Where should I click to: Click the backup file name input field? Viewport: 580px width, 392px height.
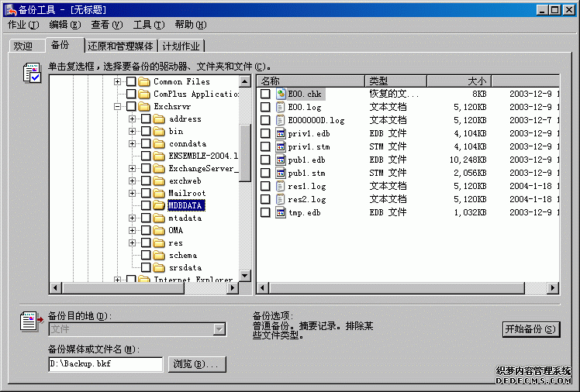click(x=105, y=364)
